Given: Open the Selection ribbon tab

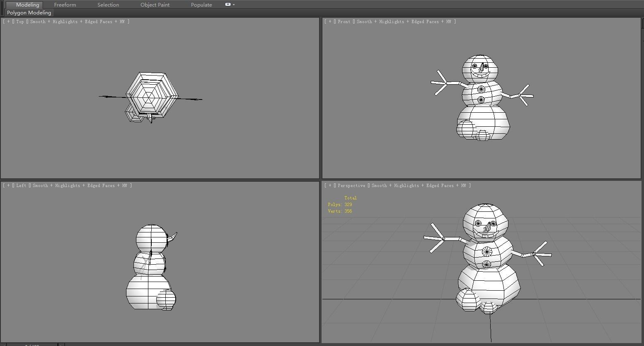Looking at the screenshot, I should point(108,5).
